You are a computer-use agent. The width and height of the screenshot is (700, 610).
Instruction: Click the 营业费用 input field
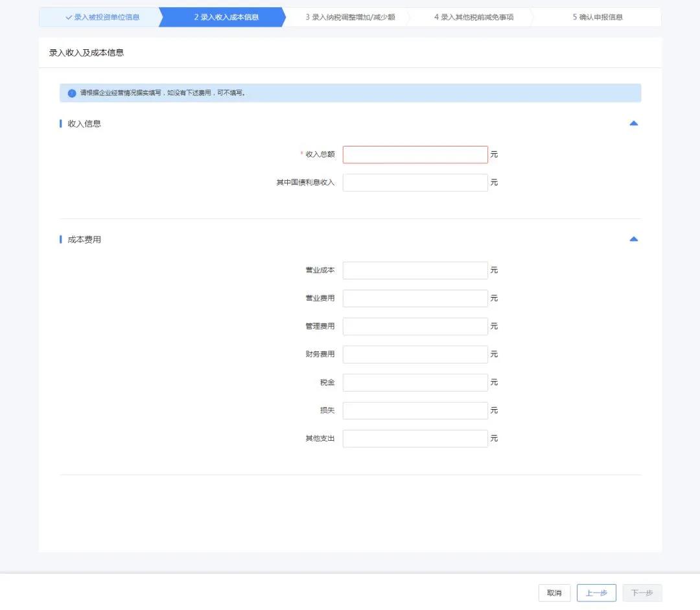click(415, 298)
